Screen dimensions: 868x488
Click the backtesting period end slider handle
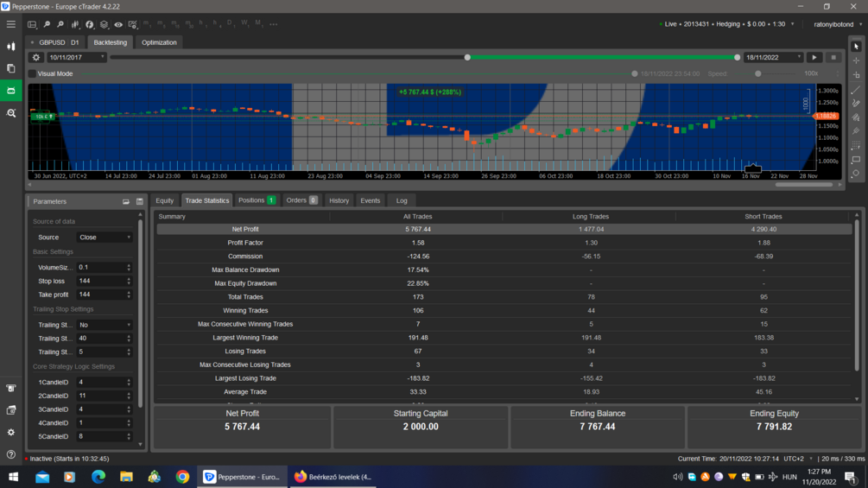737,58
